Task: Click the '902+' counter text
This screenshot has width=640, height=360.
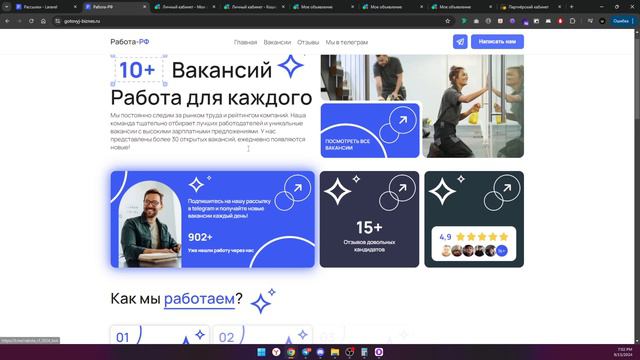Action: 200,237
